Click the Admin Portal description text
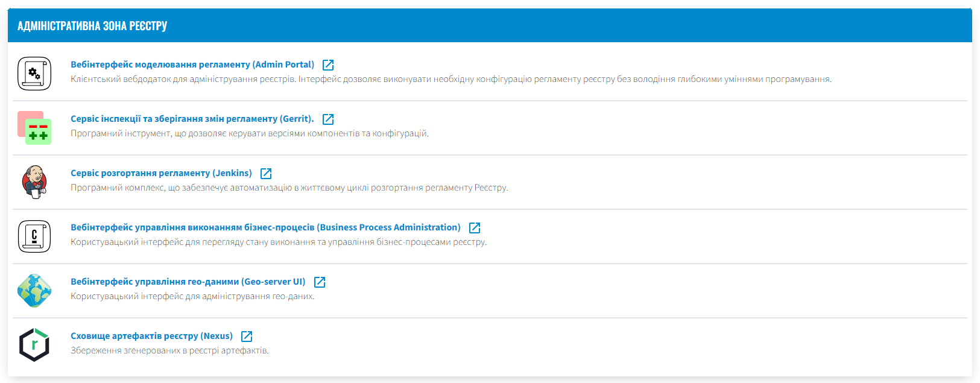980x383 pixels. pos(450,79)
